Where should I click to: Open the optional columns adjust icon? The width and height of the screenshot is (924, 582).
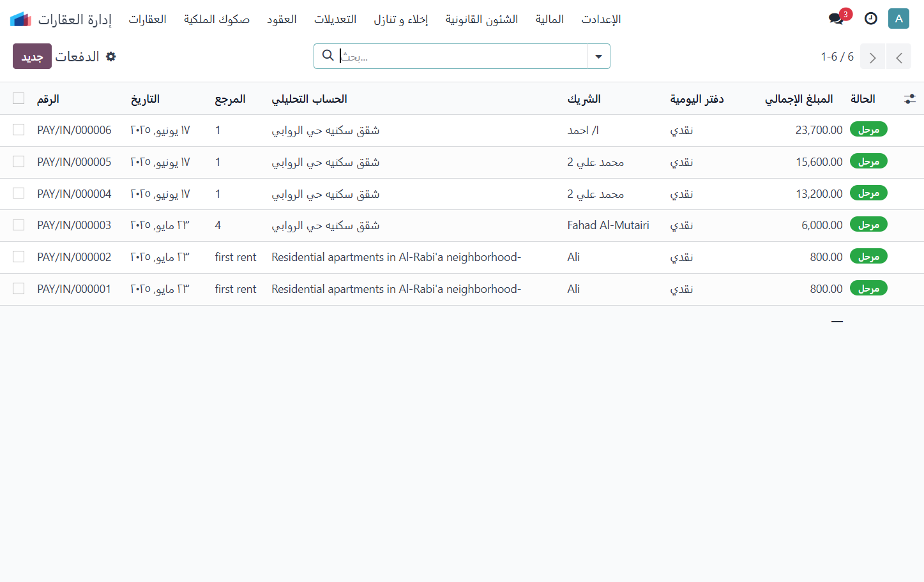click(909, 99)
